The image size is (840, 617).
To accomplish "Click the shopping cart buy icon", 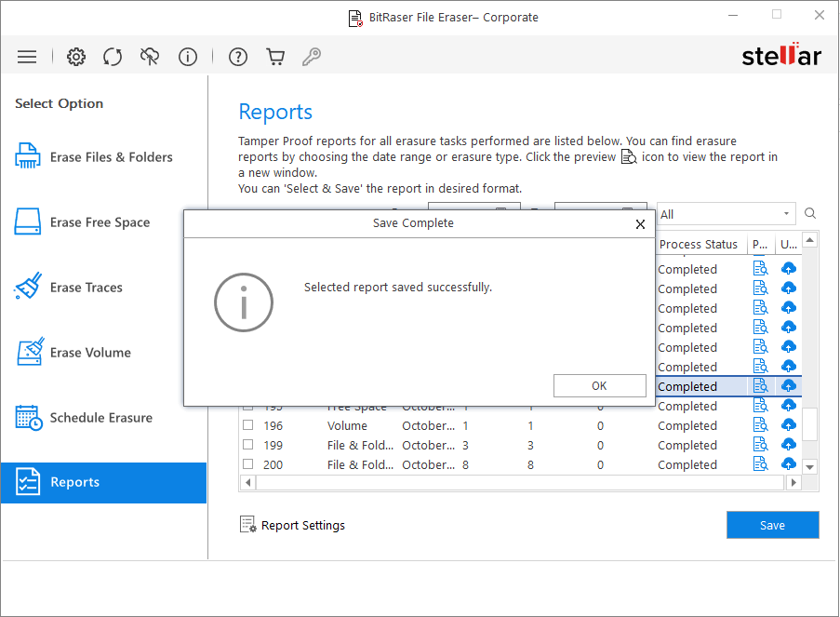I will 275,57.
